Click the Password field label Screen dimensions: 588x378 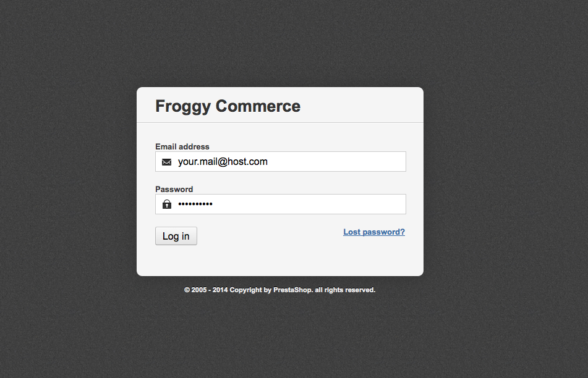pos(174,189)
